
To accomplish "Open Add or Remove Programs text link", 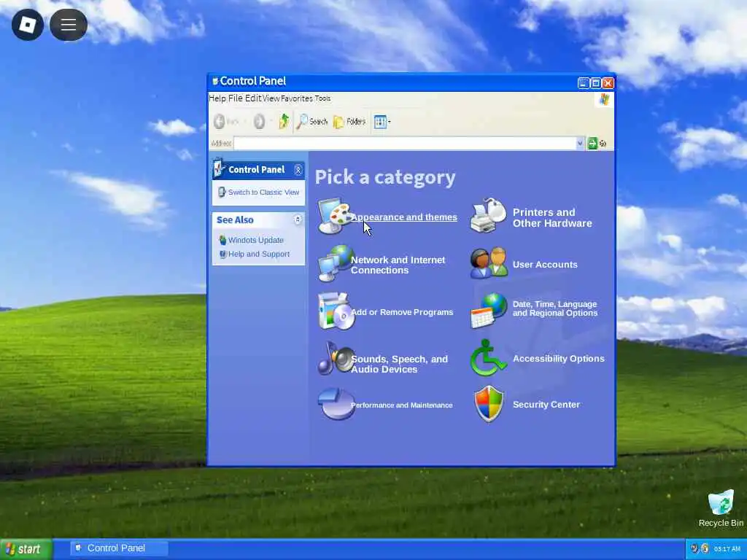I will click(402, 312).
